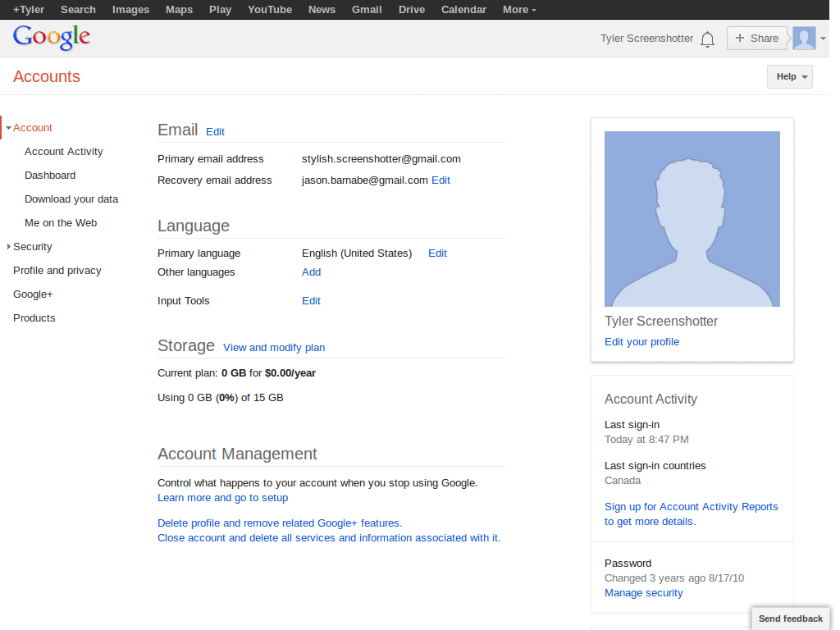Click the jason.barnabe@gmail.com address

[364, 180]
